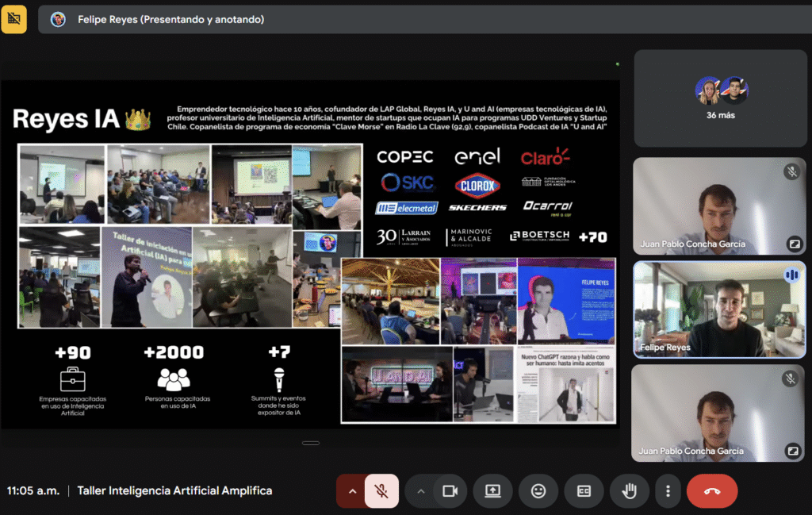
Task: Open the "36 más" participants tile
Action: [x=720, y=98]
